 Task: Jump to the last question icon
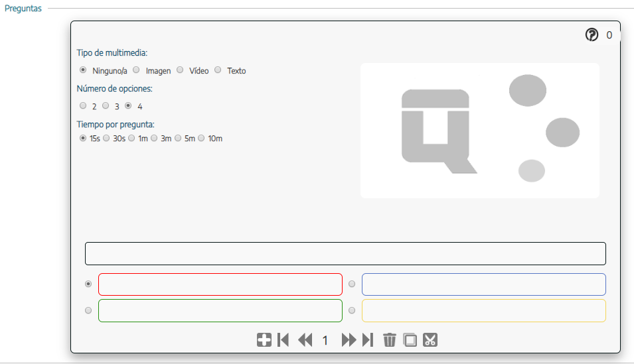point(368,340)
